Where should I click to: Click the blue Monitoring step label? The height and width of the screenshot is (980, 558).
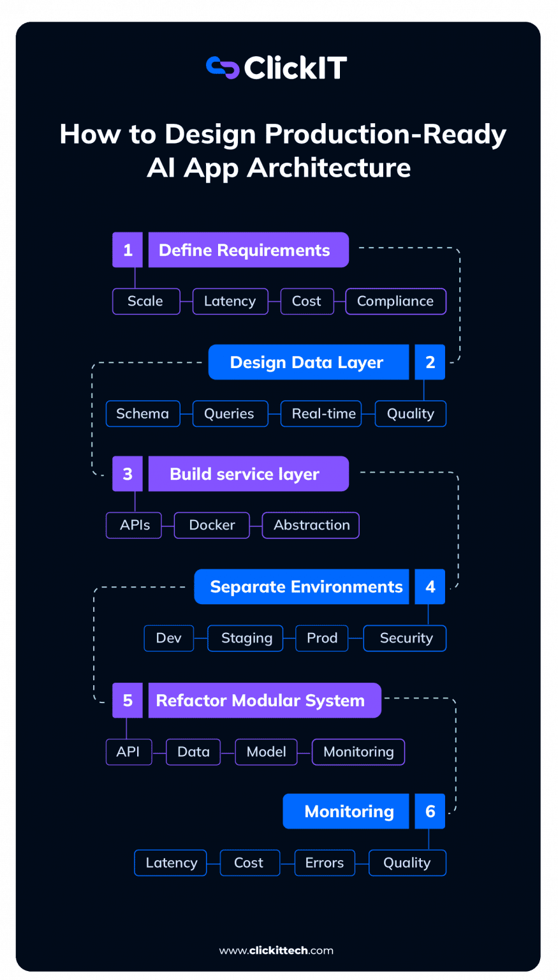point(346,812)
